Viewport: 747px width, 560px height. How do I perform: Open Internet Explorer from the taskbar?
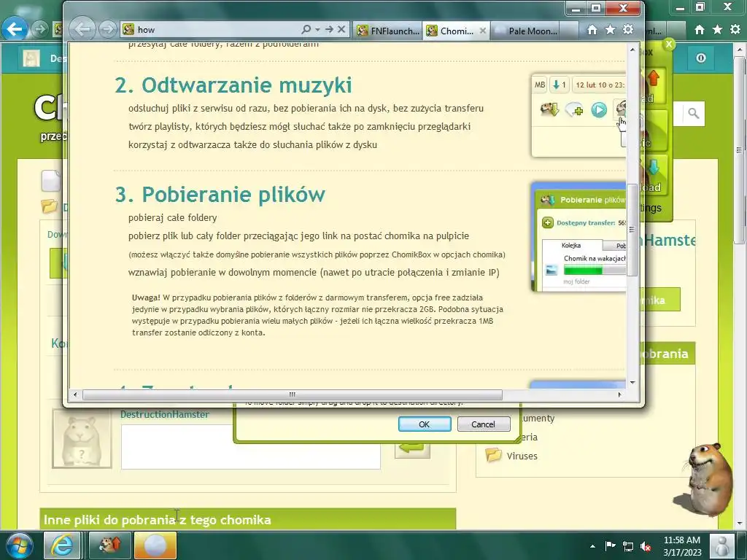[63, 545]
